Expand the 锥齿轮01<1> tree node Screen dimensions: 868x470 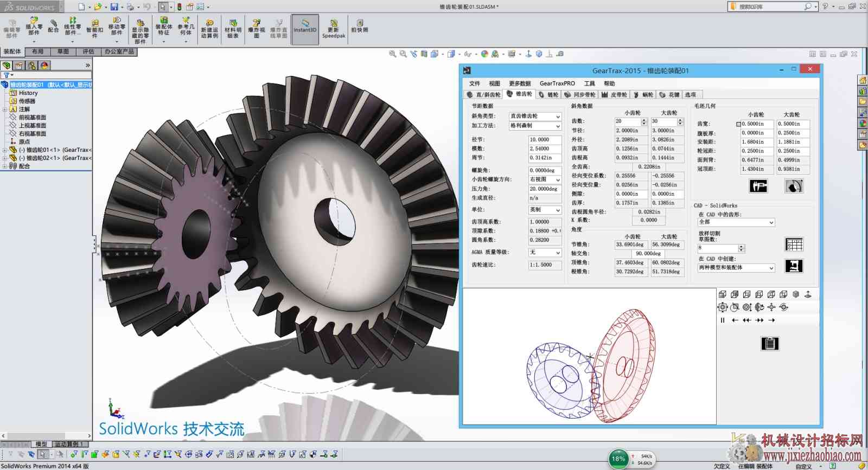pos(5,150)
